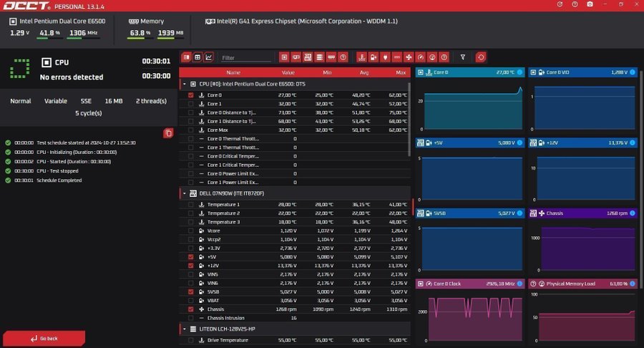Viewport: 644px width, 348px height.
Task: Sort by the Name column header
Action: point(233,72)
